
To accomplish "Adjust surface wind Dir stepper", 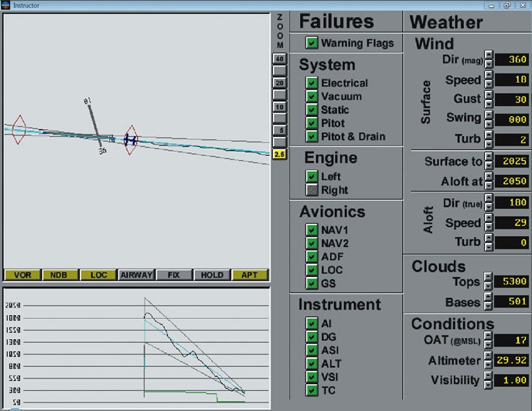I will point(488,60).
